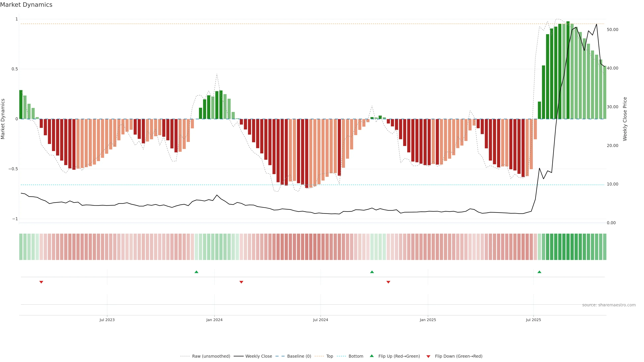Click the source: sharemaestro.com text
This screenshot has height=362, width=644.
pos(609,305)
